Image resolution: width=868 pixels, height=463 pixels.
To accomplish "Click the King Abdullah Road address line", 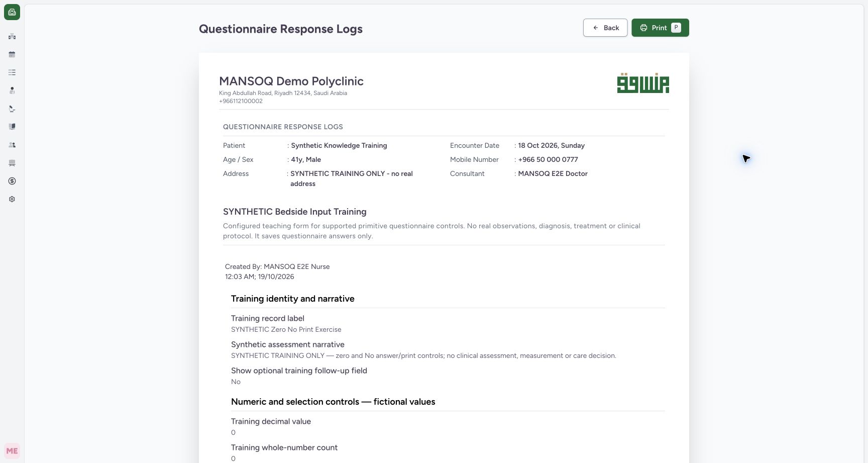I will [283, 93].
